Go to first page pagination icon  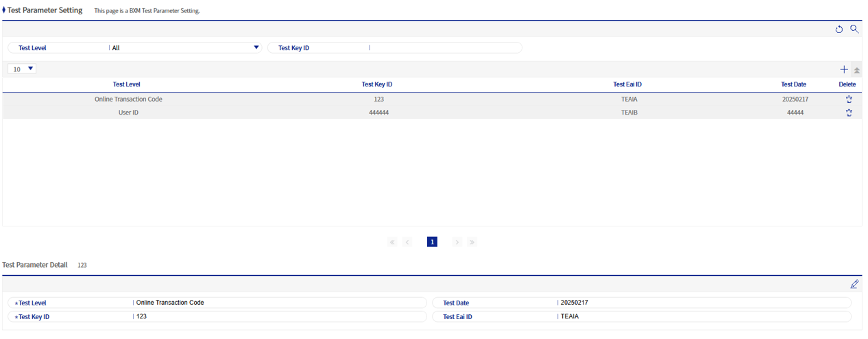392,242
